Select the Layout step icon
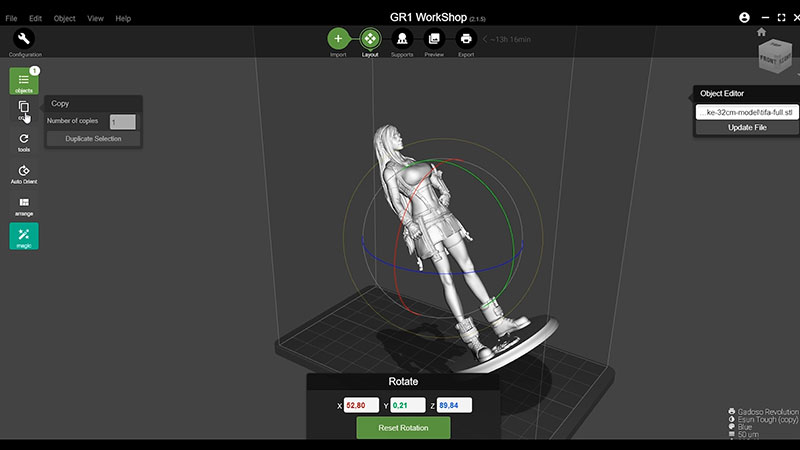 coord(370,38)
